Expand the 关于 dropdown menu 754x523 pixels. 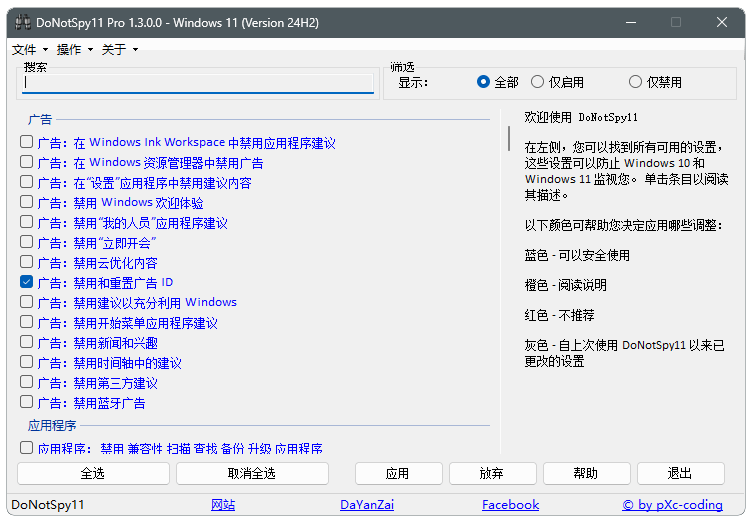pyautogui.click(x=118, y=49)
